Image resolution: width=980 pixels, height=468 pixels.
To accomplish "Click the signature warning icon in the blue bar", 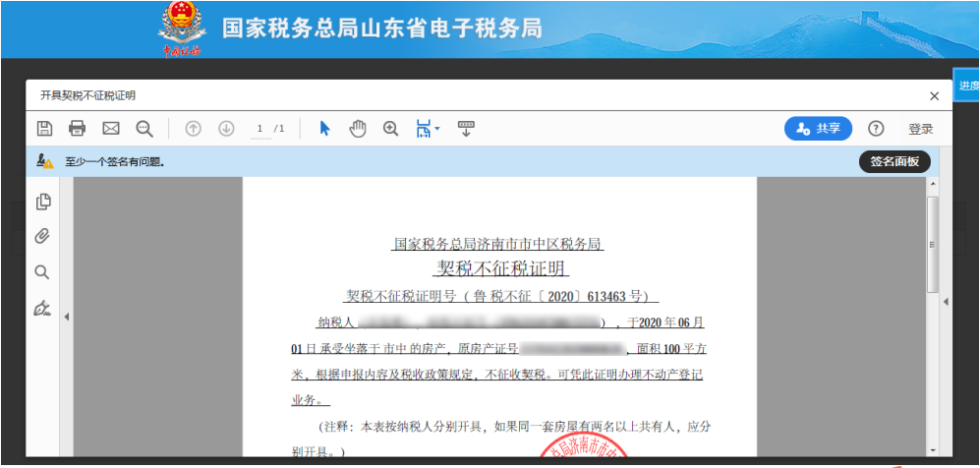I will (44, 162).
